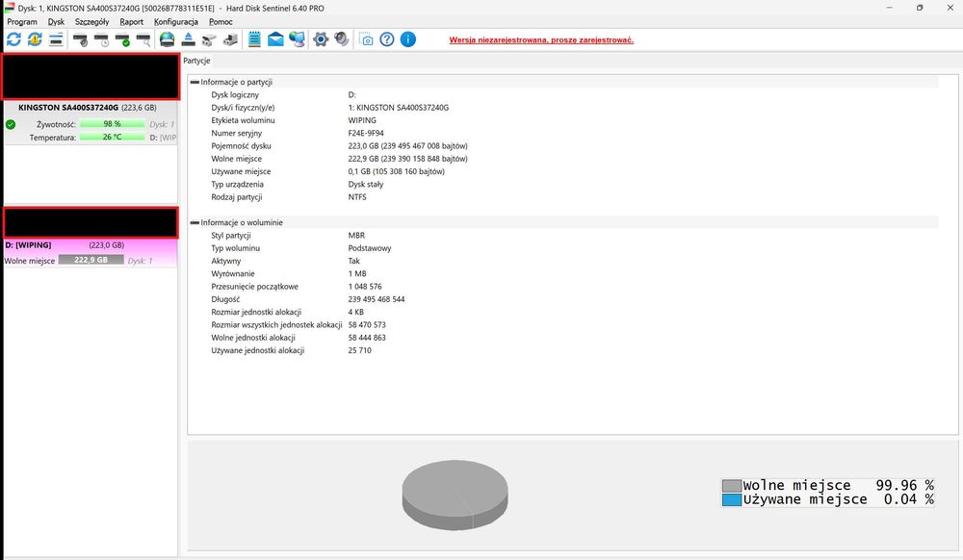Click the screenshot camera icon
Screen dimensions: 963x560
366,39
